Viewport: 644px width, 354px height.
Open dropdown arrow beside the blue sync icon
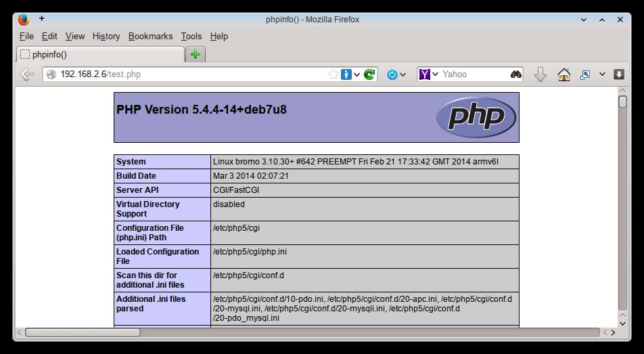(x=403, y=74)
